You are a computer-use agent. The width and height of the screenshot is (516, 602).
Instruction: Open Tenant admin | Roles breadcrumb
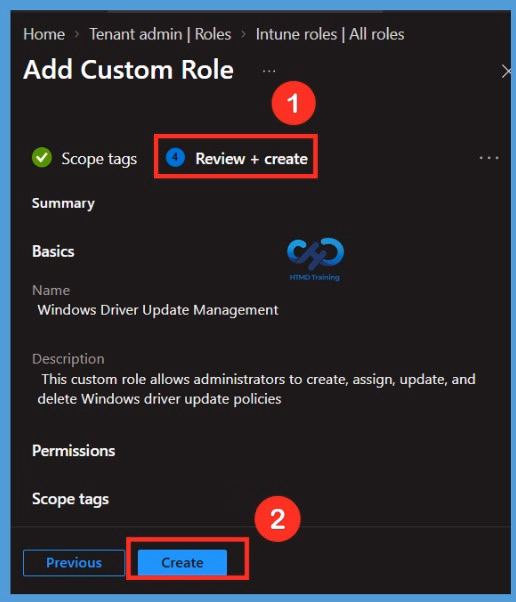[160, 34]
